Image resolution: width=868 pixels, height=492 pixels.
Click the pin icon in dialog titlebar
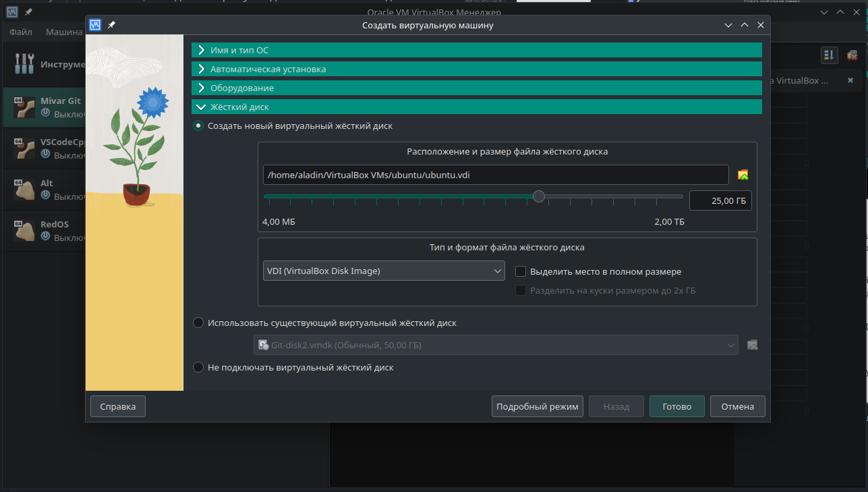click(x=111, y=24)
